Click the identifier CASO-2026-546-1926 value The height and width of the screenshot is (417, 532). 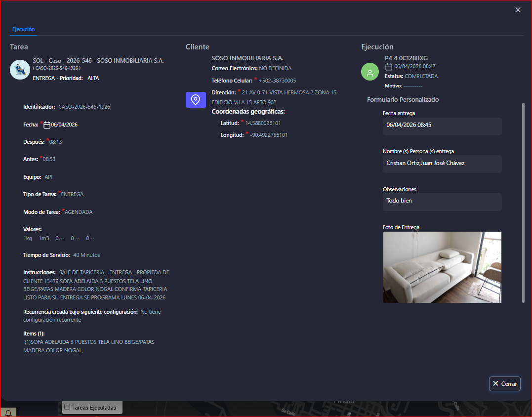point(84,107)
